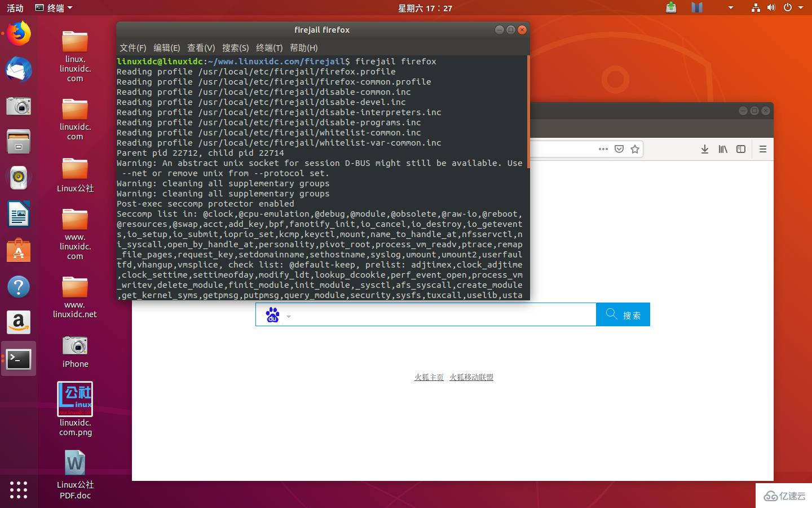Open Ubuntu Software from the dock

(x=19, y=250)
